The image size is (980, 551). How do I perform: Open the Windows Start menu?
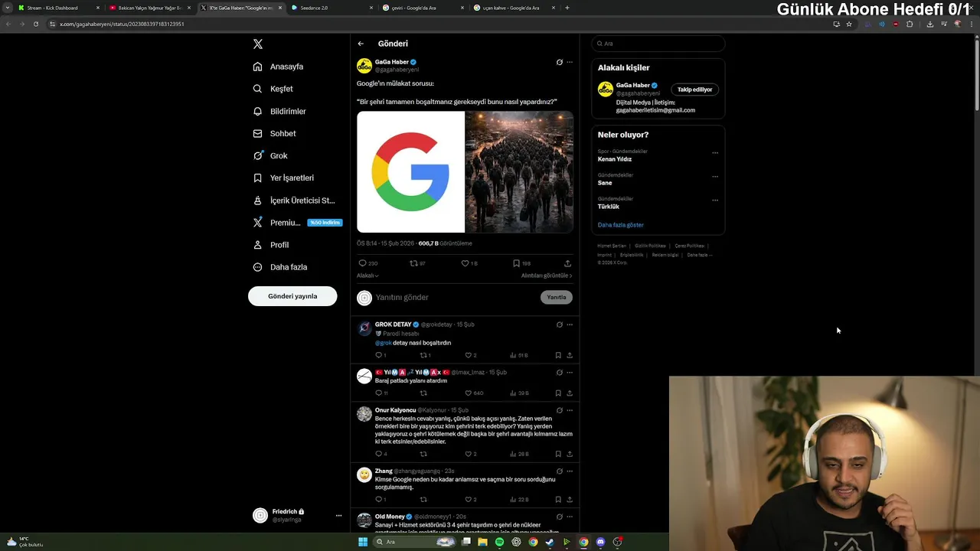pyautogui.click(x=363, y=542)
